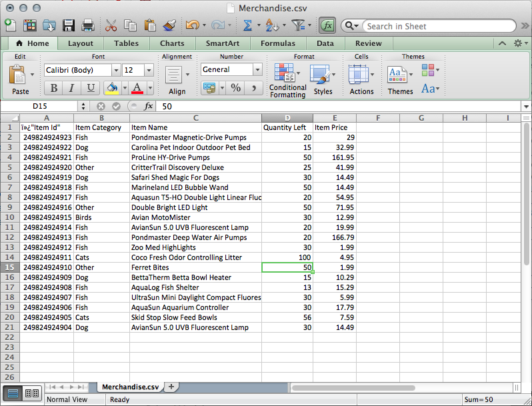Screen dimensions: 532x406
Task: Create a new workbook with the New icon
Action: (x=10, y=25)
